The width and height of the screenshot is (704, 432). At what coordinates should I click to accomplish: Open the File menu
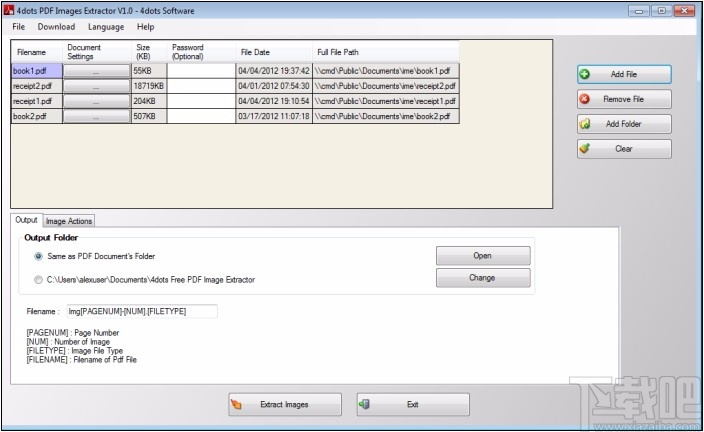tap(18, 26)
